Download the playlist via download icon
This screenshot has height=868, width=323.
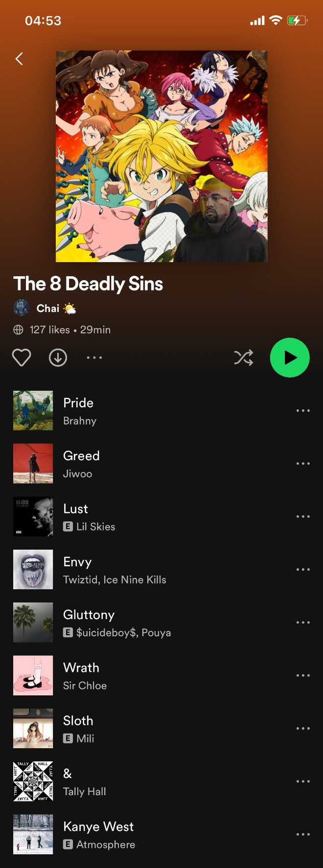click(58, 357)
